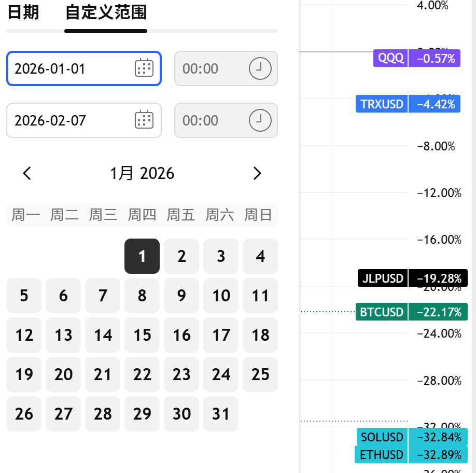Click calendar icon in start date field

(144, 68)
